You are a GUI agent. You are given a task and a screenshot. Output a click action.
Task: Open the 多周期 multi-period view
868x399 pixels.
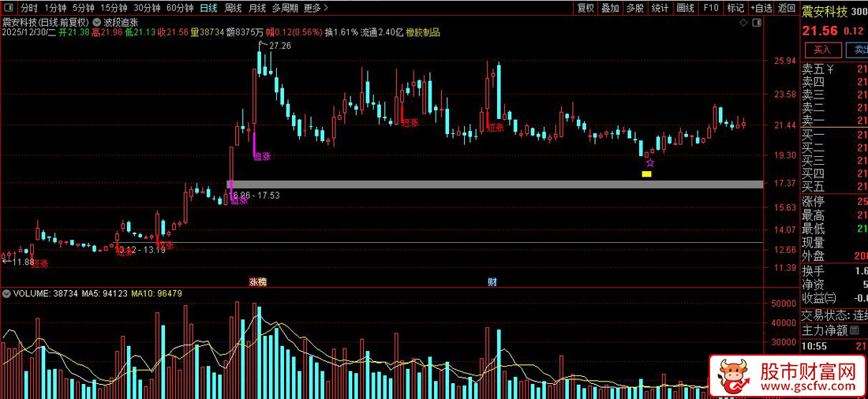[285, 8]
